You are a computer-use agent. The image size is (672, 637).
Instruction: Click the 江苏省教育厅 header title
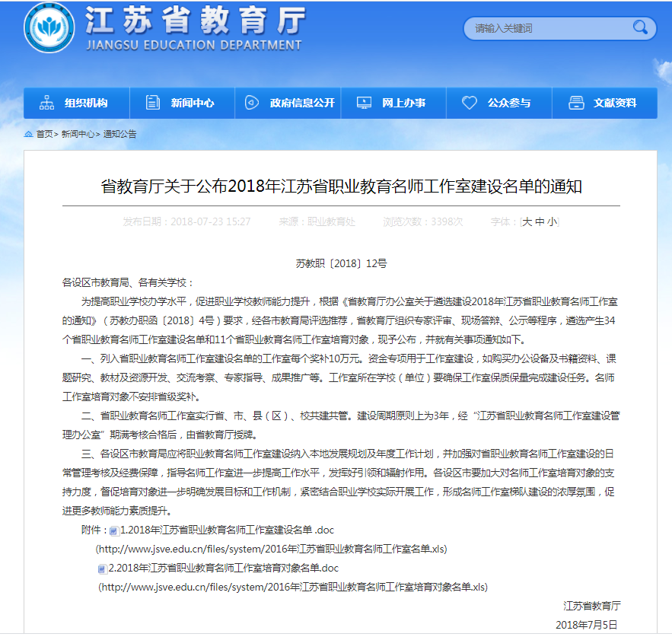point(196,20)
